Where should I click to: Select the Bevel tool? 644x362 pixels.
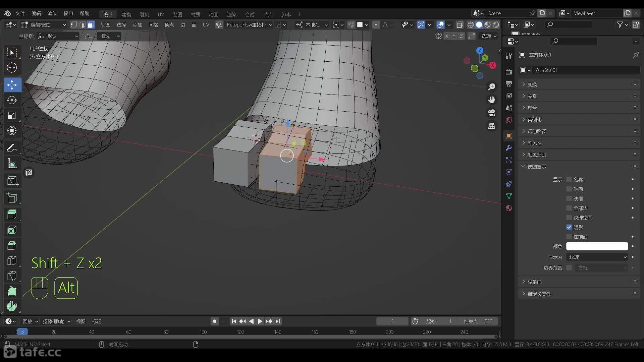coord(12,246)
